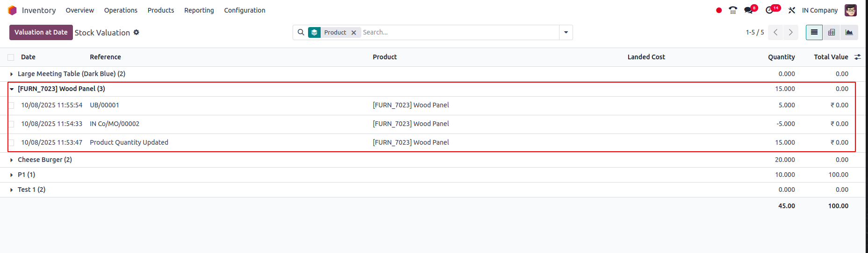Open the chat messages icon
Screen dimensions: 868x253
749,10
